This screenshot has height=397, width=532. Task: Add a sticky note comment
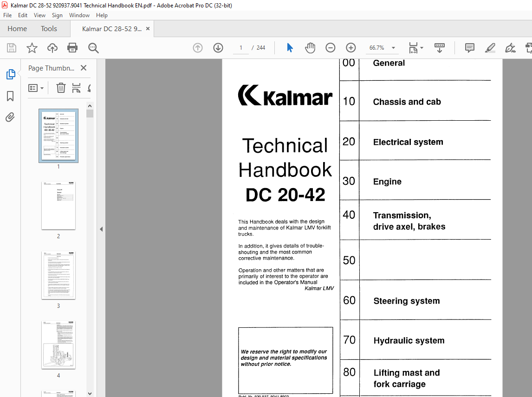click(x=470, y=48)
